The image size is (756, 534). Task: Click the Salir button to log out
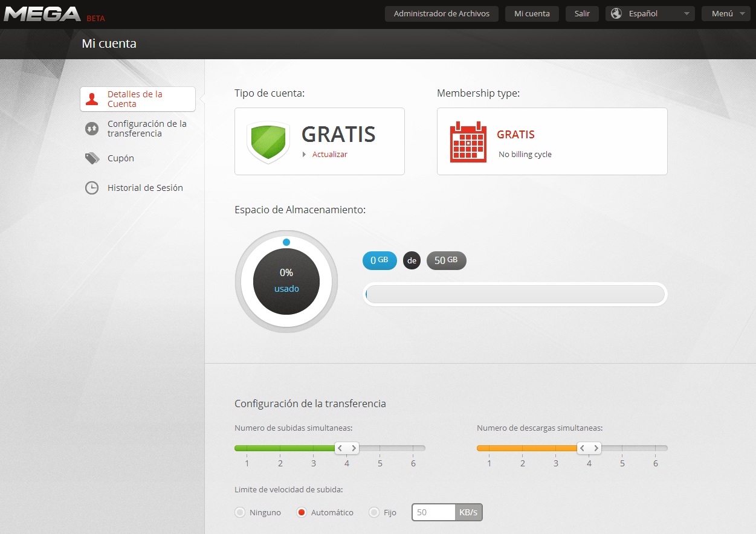coord(582,14)
